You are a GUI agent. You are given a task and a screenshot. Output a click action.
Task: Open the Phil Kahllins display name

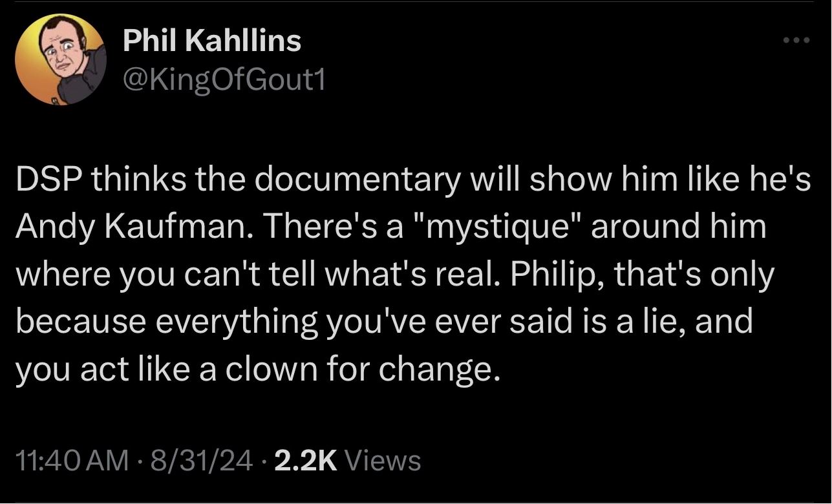coord(212,41)
